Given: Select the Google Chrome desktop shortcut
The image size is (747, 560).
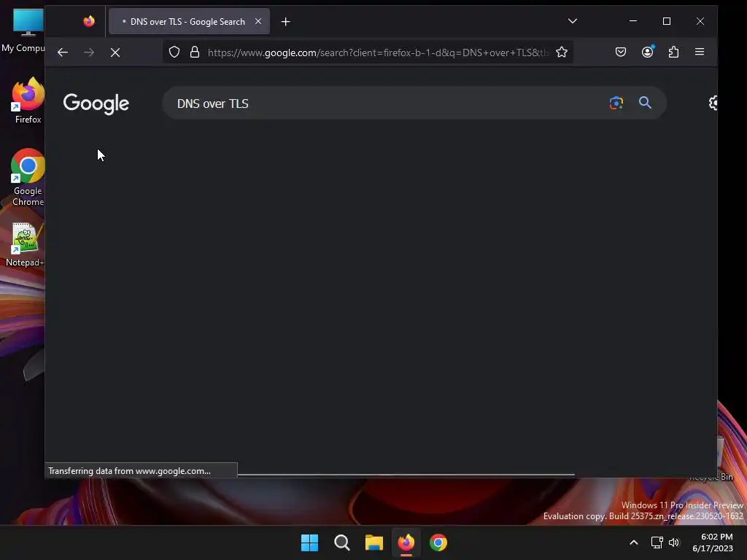Looking at the screenshot, I should [28, 176].
